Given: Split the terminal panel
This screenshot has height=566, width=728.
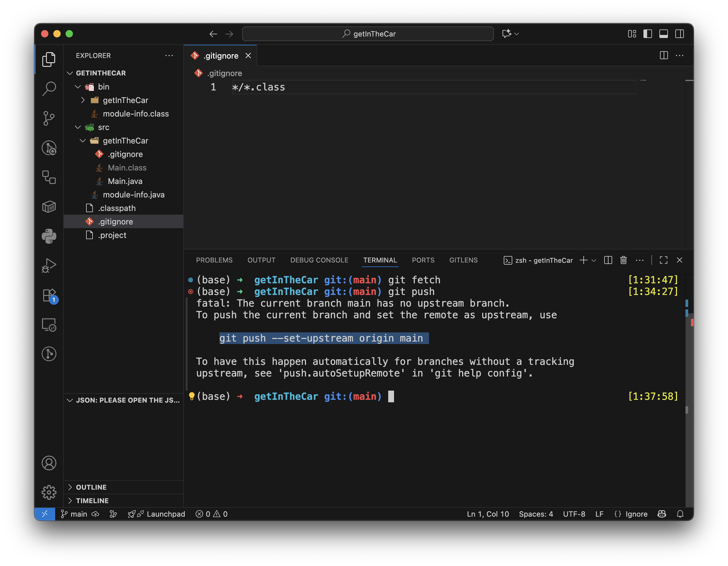Looking at the screenshot, I should point(608,260).
